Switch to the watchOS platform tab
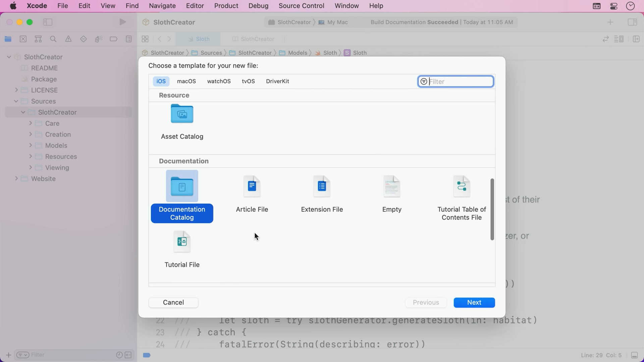This screenshot has height=362, width=644. tap(219, 81)
